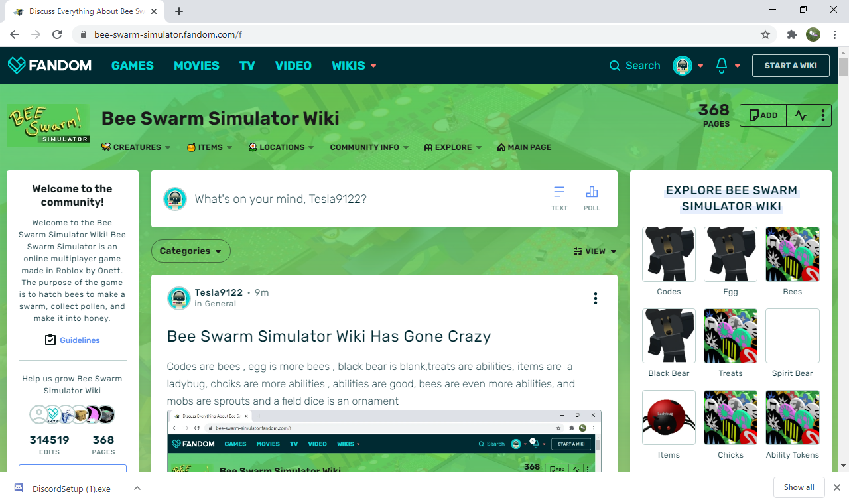The image size is (849, 504).
Task: Open the Ability Tokens thumbnail
Action: point(793,418)
